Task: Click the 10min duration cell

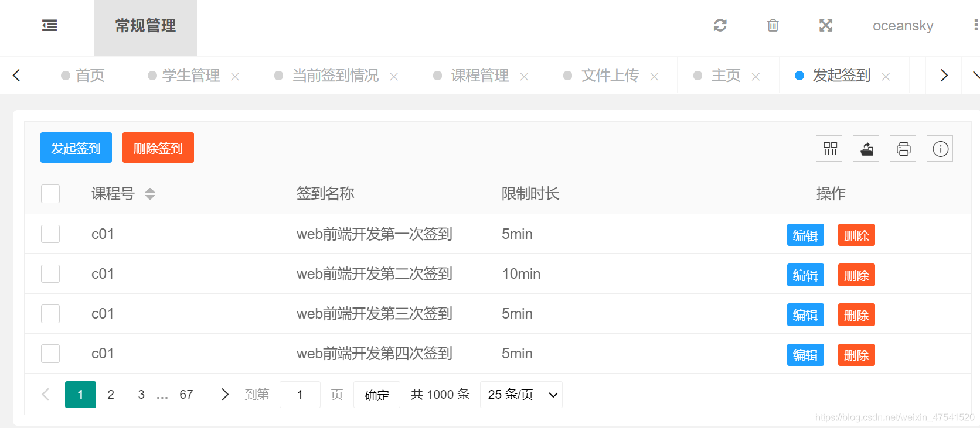Action: pos(521,274)
